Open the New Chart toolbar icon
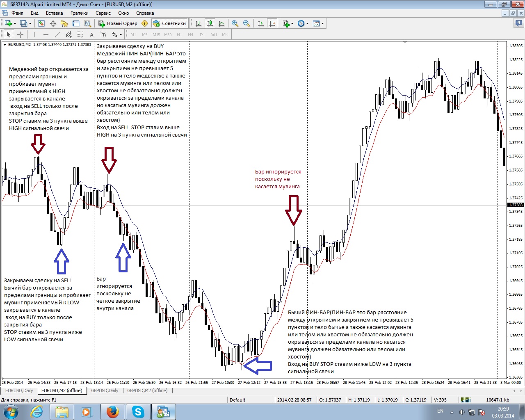The height and width of the screenshot is (420, 525). 8,23
